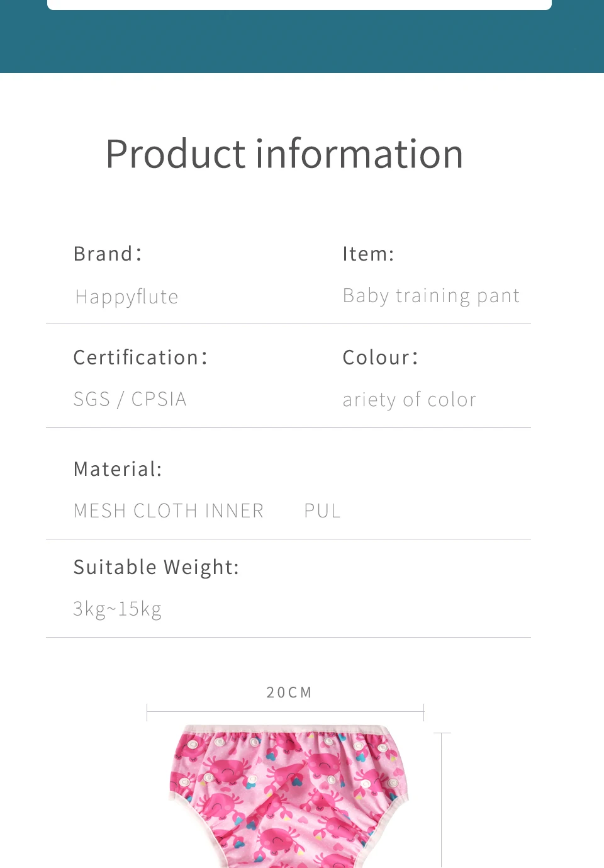Click the teal banner at the top

click(302, 44)
